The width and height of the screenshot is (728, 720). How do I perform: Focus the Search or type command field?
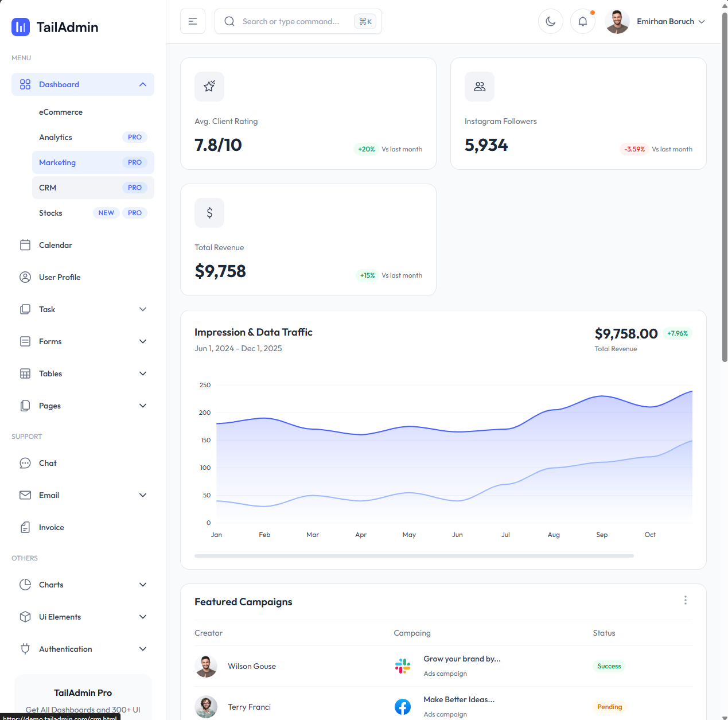pos(290,21)
